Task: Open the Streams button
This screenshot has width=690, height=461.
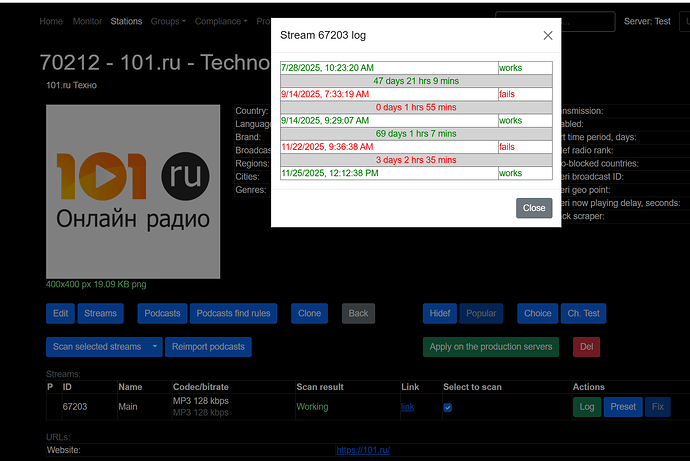Action: coord(100,313)
